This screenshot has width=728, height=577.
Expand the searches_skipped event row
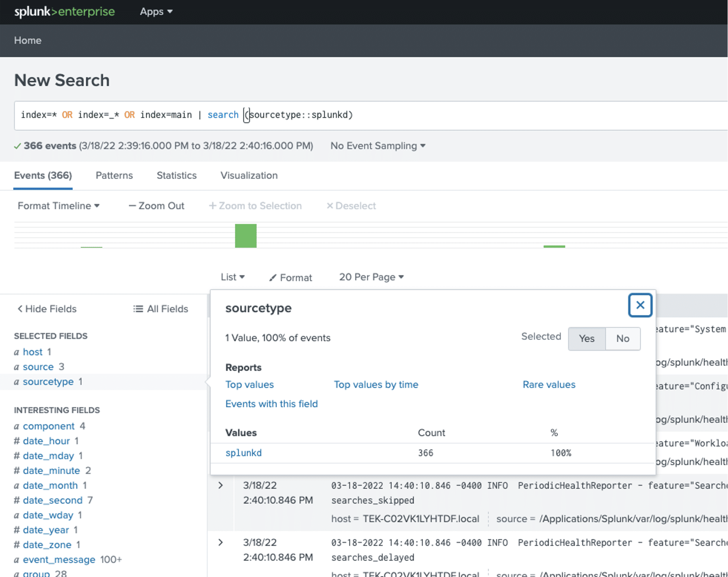(221, 485)
